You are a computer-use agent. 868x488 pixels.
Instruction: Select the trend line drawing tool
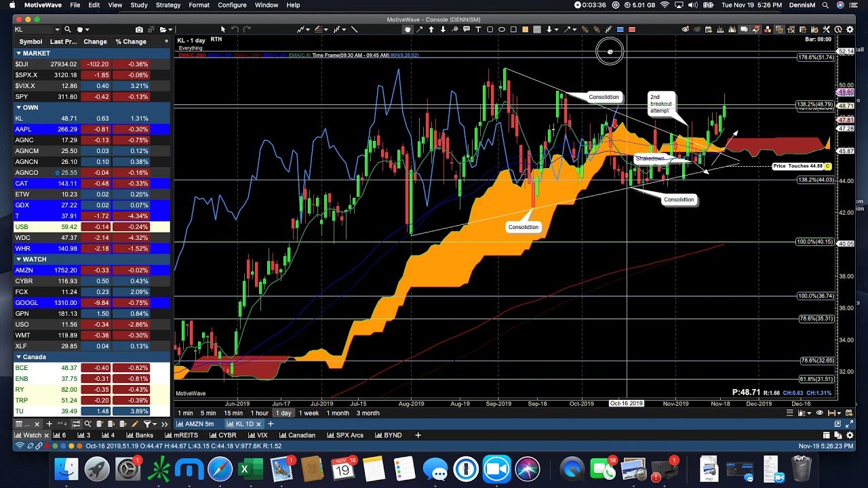click(354, 29)
